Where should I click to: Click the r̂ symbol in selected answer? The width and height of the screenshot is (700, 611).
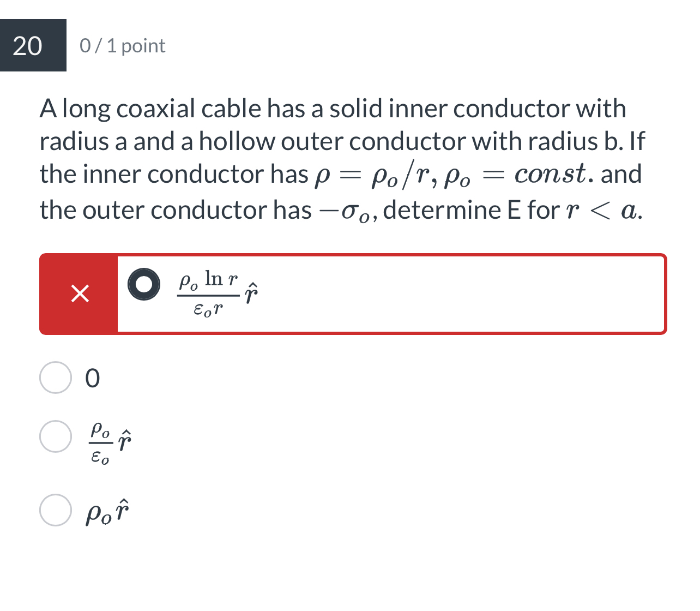pos(250,293)
